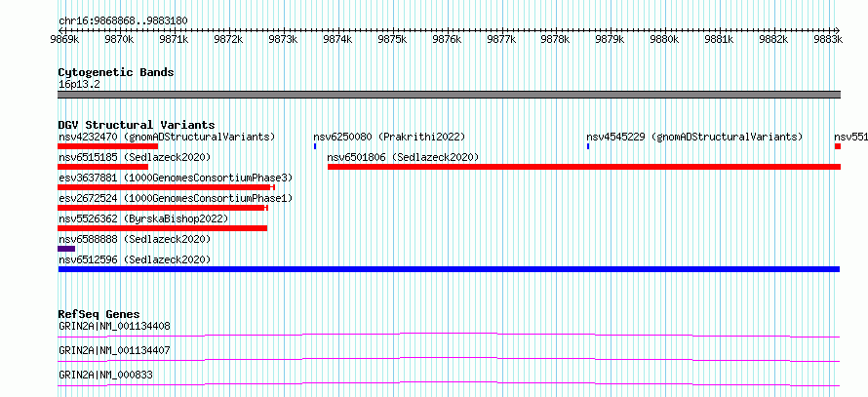The image size is (868, 397).
Task: Open the nsv6501806 (Sedlazeck2020) label
Action: 403,157
